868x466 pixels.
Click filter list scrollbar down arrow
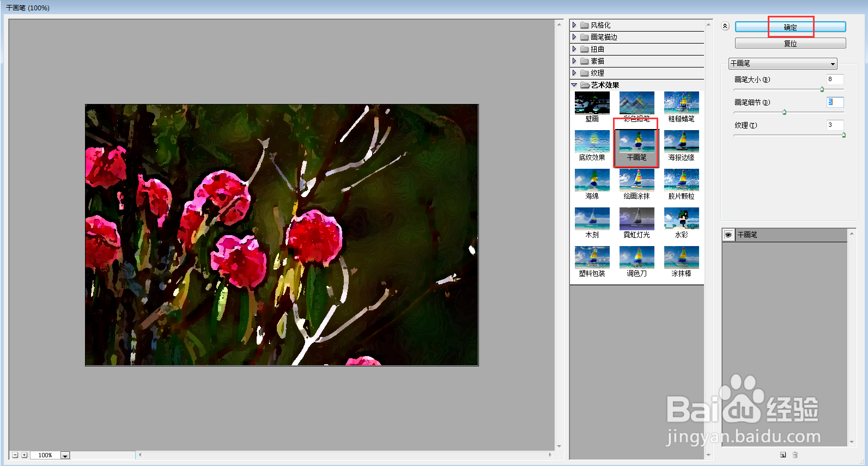(708, 455)
